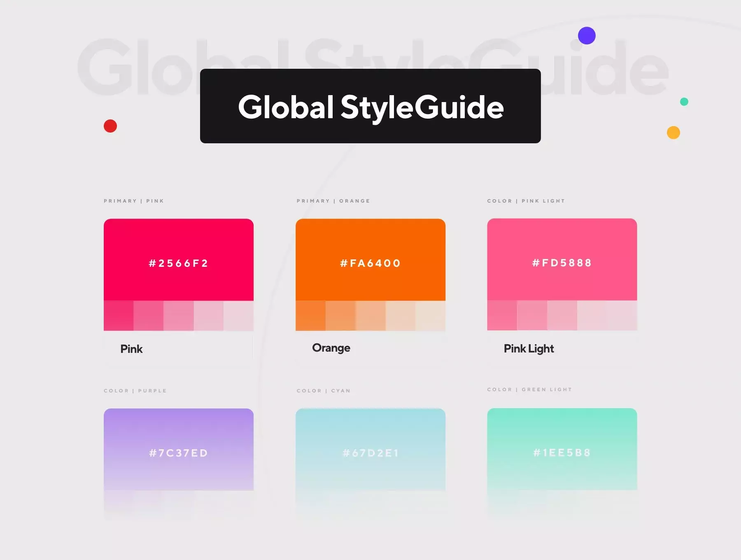Click the darkest tint swatch under Orange
Image resolution: width=741 pixels, height=560 pixels.
[x=310, y=316]
